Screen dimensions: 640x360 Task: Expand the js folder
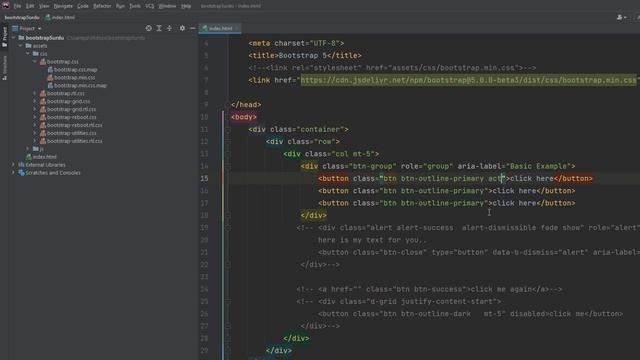tap(28, 149)
